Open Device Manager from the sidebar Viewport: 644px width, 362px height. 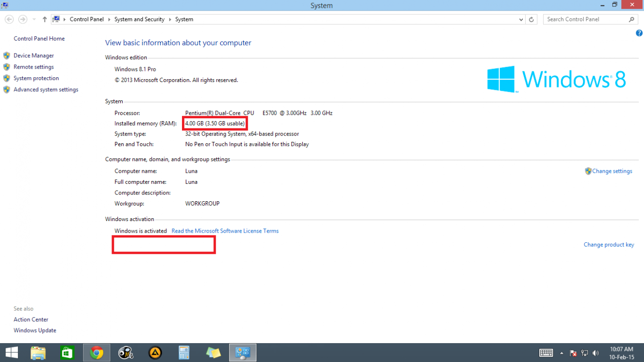click(33, 56)
